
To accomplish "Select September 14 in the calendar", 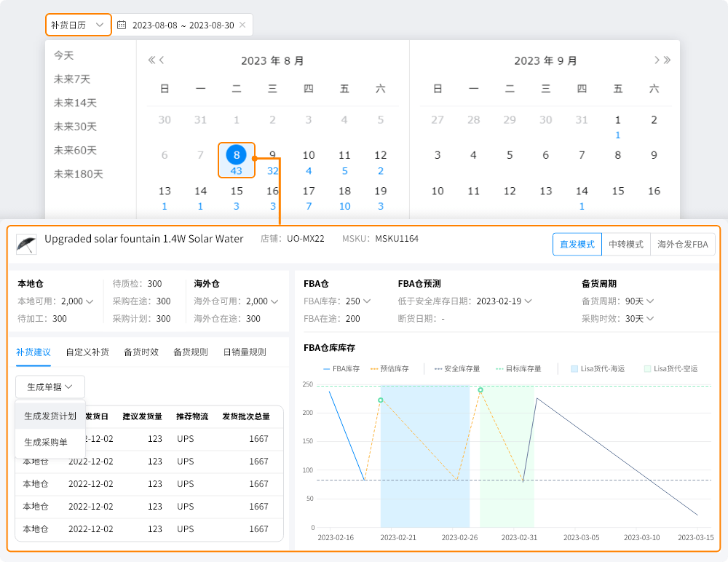I will [582, 191].
